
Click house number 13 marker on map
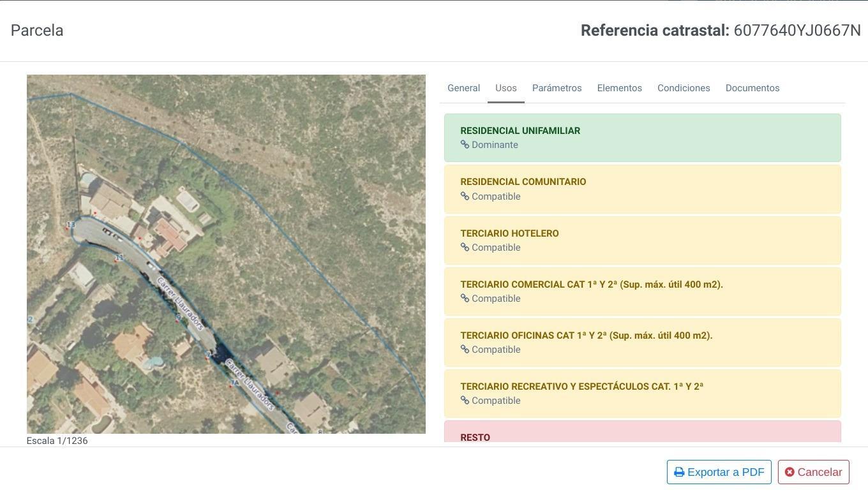click(71, 225)
